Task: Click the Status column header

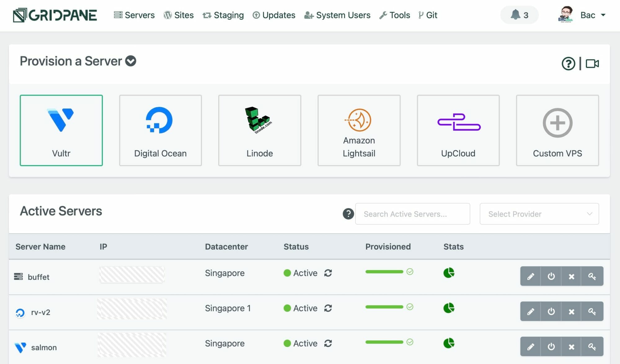Action: click(296, 247)
